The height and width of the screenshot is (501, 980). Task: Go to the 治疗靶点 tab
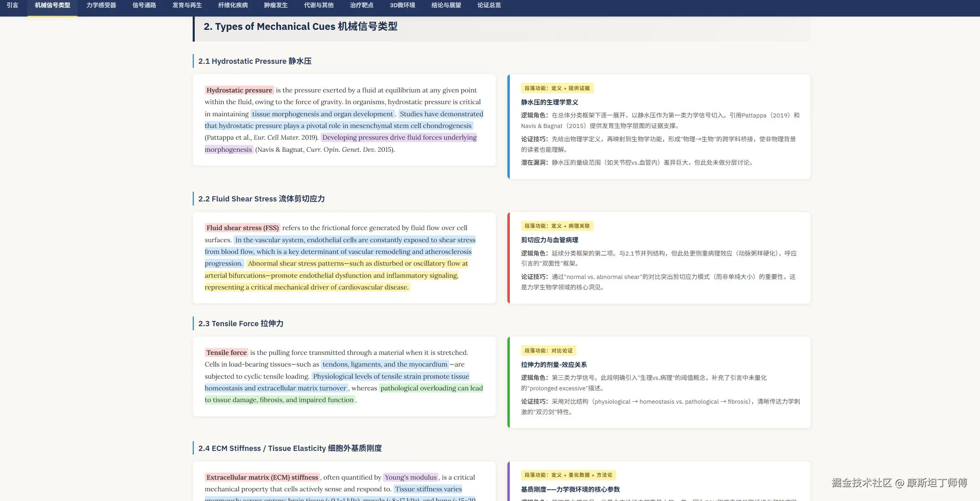pos(362,5)
